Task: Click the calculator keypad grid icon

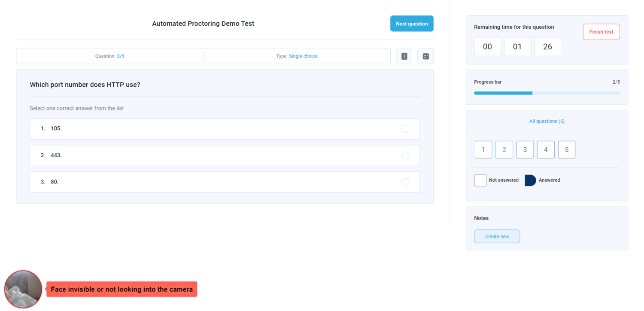Action: click(425, 56)
